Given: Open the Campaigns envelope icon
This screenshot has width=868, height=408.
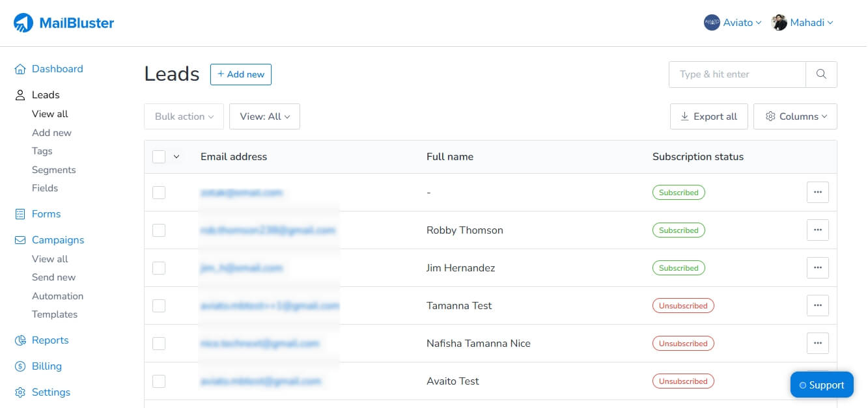Looking at the screenshot, I should [20, 239].
